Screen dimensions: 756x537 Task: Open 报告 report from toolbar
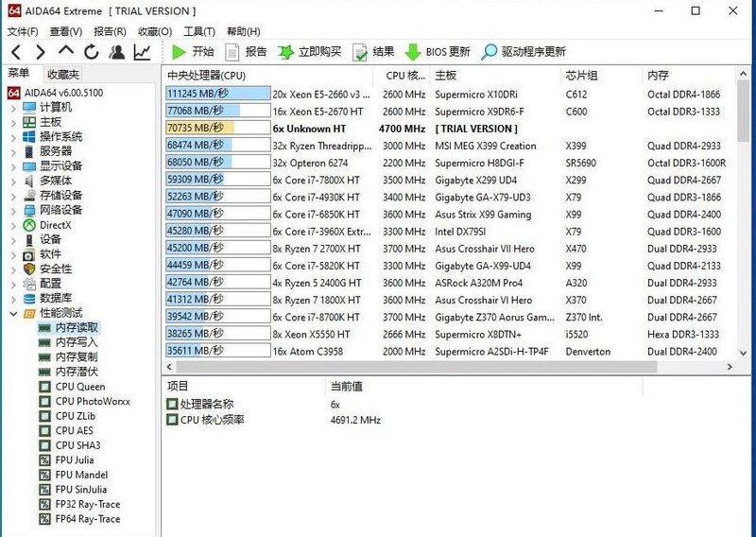(247, 52)
